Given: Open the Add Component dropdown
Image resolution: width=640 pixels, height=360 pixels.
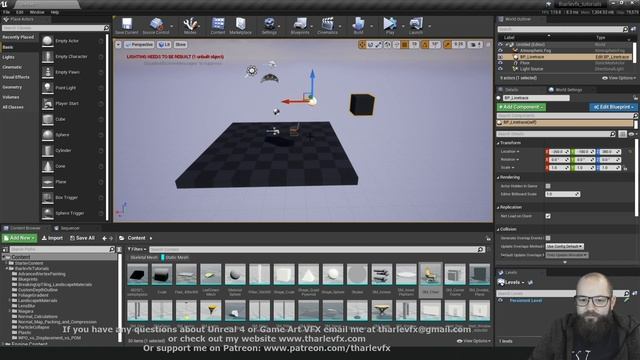Looking at the screenshot, I should coord(521,107).
